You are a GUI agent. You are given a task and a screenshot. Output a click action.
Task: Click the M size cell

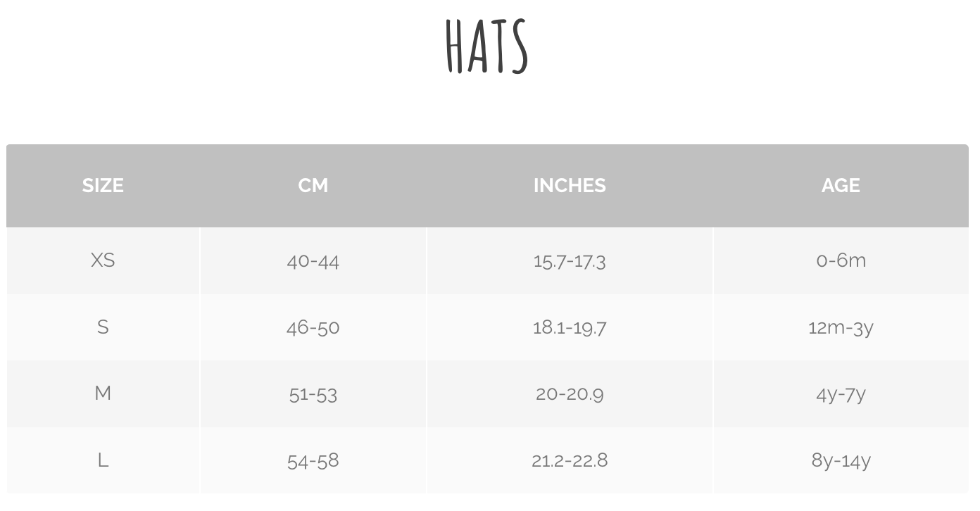tap(103, 393)
